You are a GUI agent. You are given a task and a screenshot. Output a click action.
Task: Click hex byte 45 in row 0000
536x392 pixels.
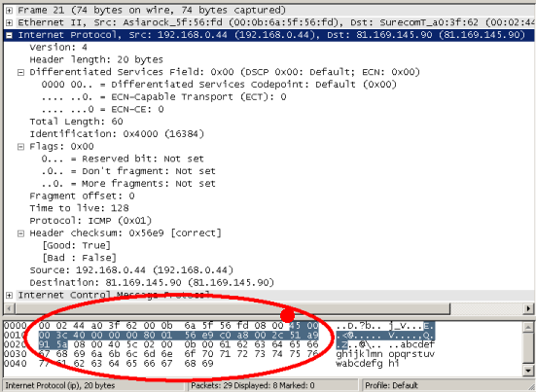tap(295, 326)
